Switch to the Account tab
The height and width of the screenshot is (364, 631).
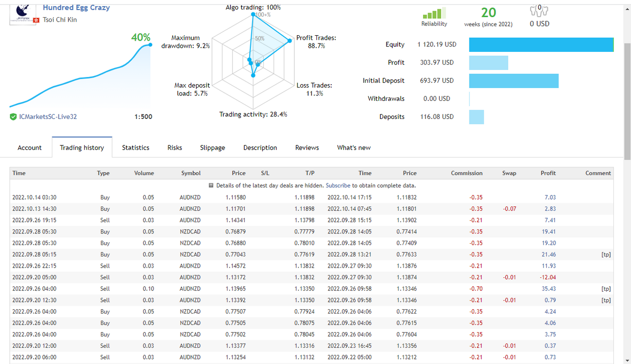tap(30, 148)
